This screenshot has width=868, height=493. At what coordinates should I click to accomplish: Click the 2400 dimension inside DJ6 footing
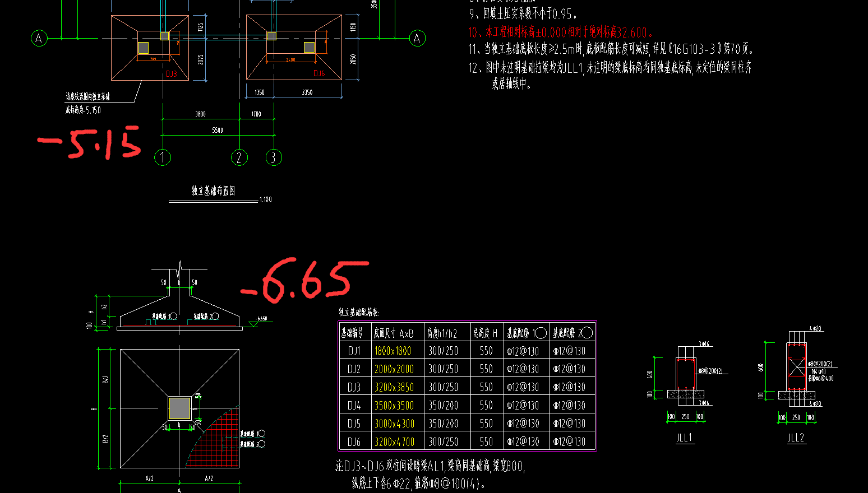pos(290,60)
